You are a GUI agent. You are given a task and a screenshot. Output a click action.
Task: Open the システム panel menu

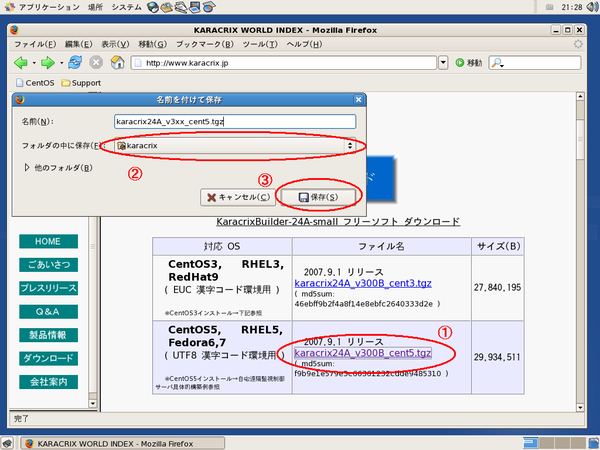(x=126, y=7)
